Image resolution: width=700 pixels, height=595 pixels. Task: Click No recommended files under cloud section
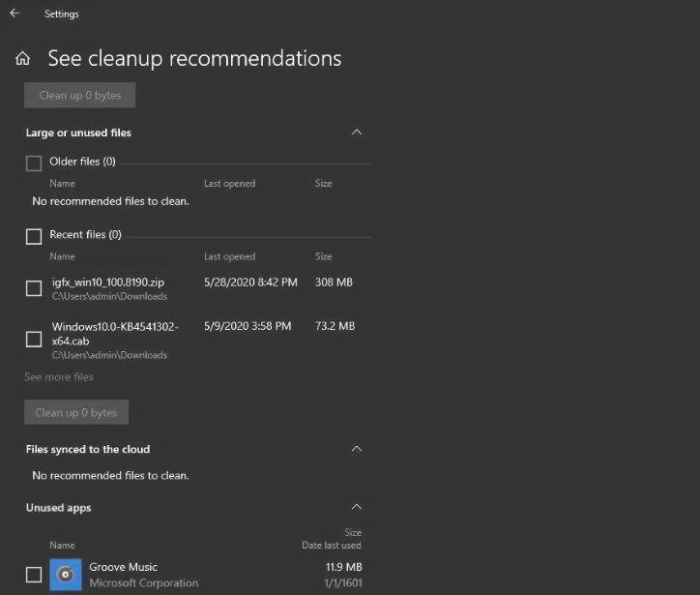coord(111,475)
